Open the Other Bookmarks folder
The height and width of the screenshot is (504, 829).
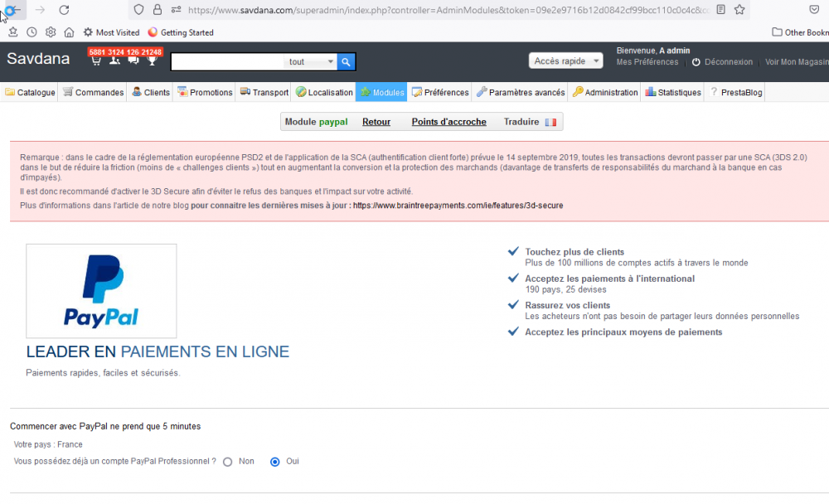pos(801,32)
